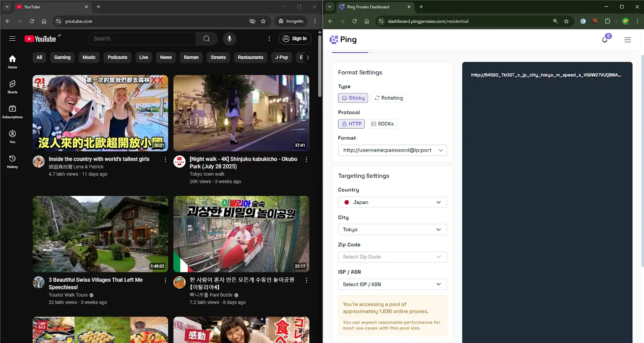The width and height of the screenshot is (644, 343).
Task: Select the Music category chip
Action: (x=89, y=57)
